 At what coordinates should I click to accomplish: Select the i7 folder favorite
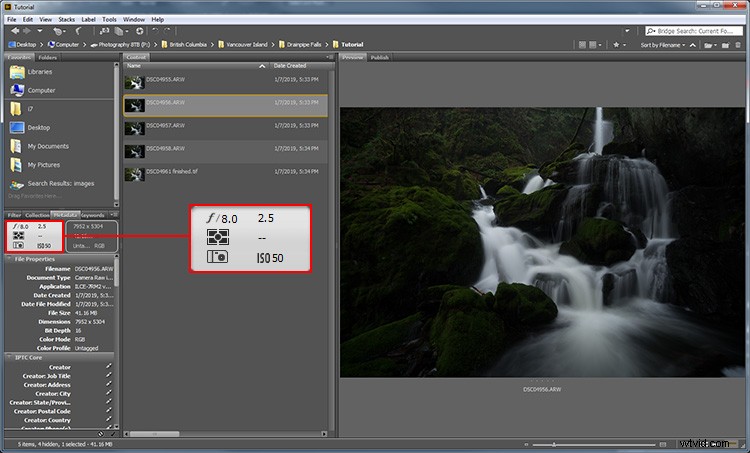[x=22, y=109]
